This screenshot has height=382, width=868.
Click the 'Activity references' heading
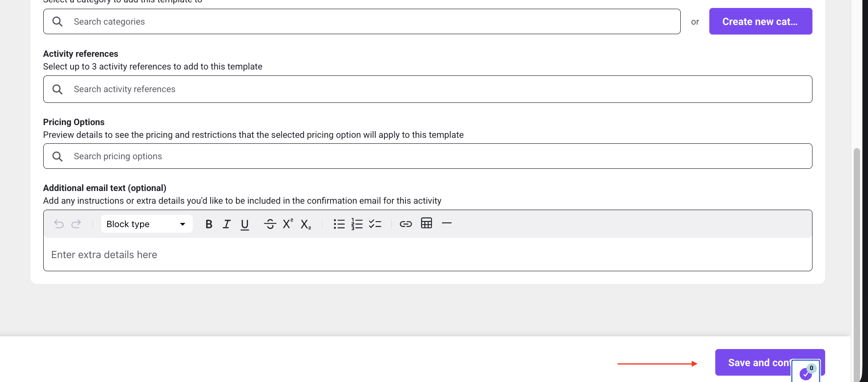(81, 54)
